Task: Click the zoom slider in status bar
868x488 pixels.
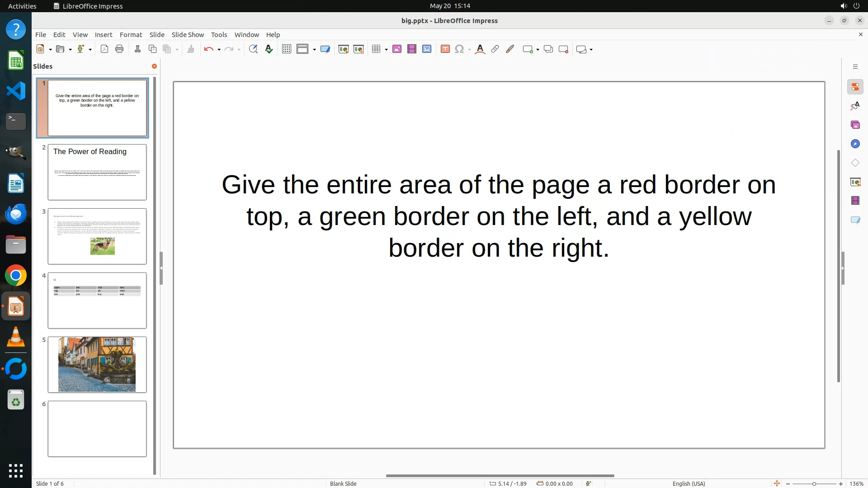Action: [x=814, y=483]
